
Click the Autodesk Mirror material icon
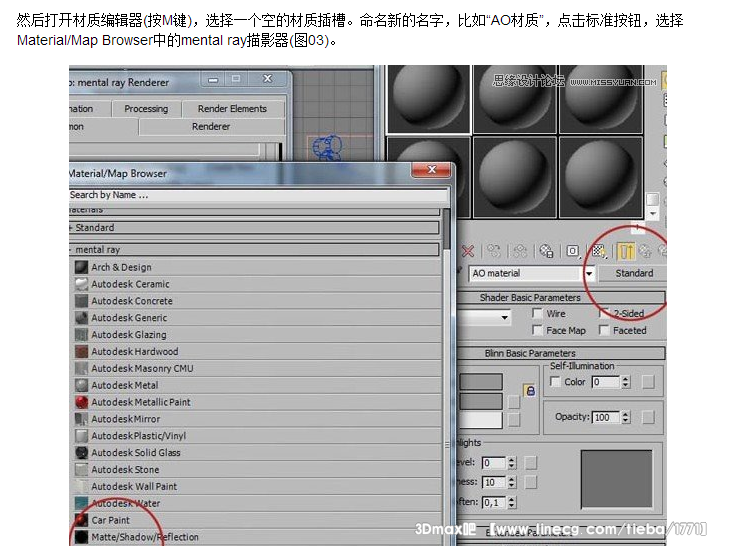(82, 419)
